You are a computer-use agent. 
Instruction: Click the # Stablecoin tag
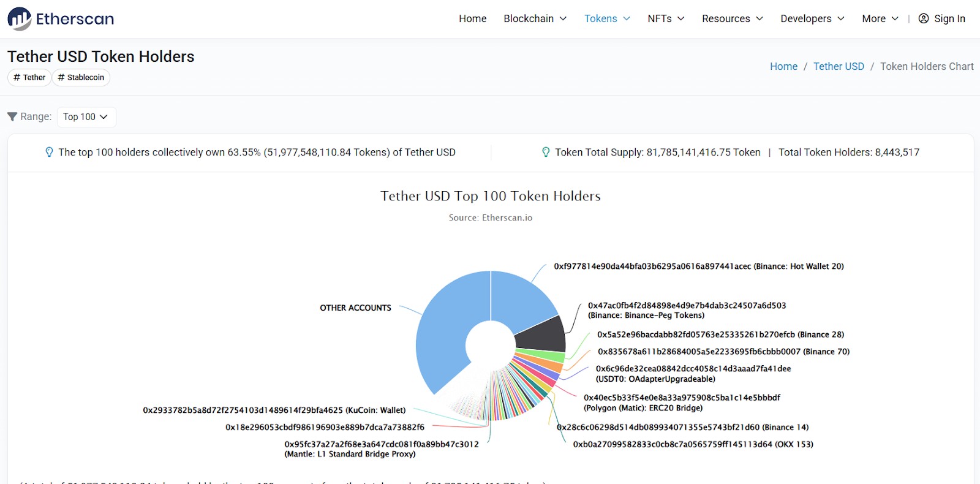point(81,77)
